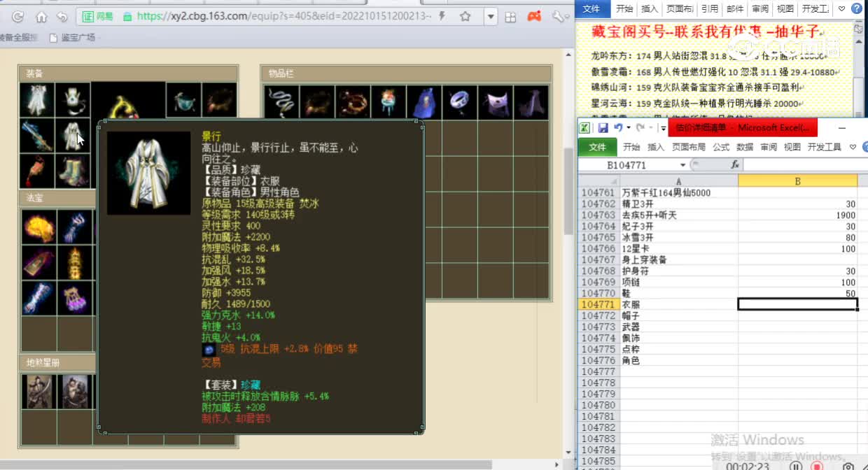This screenshot has height=470, width=868.
Task: Select the blue cloak item in 物品栏
Action: 424,102
